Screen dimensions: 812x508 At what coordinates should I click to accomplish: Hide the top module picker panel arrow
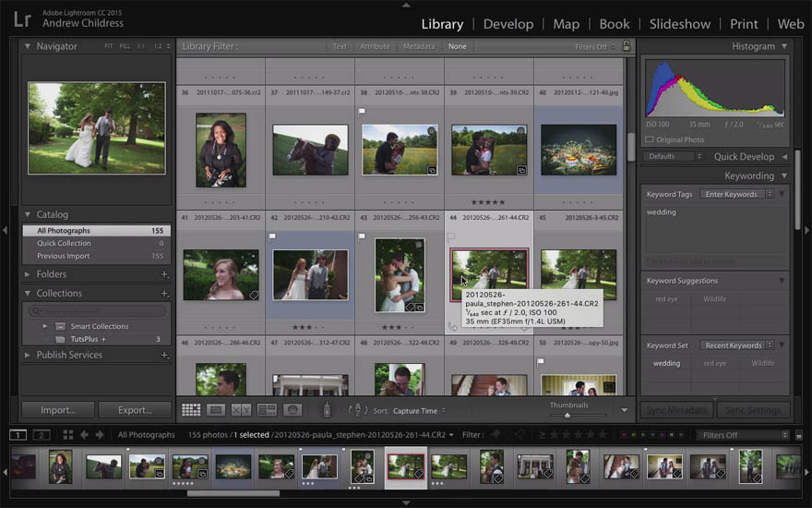pyautogui.click(x=406, y=5)
